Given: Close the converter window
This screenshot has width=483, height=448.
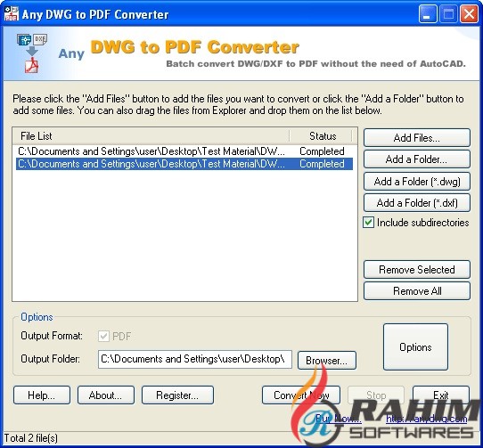Looking at the screenshot, I should (x=469, y=14).
